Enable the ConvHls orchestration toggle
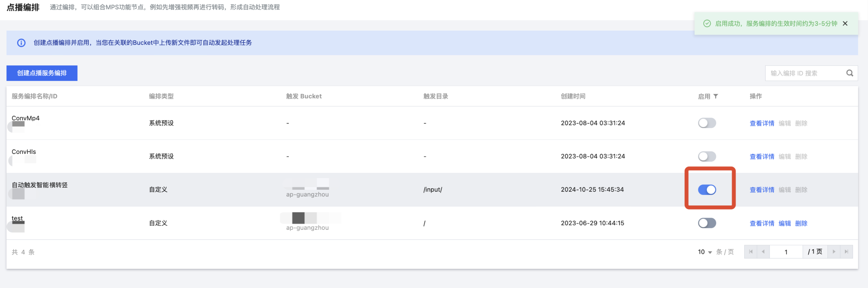The image size is (868, 288). 707,156
